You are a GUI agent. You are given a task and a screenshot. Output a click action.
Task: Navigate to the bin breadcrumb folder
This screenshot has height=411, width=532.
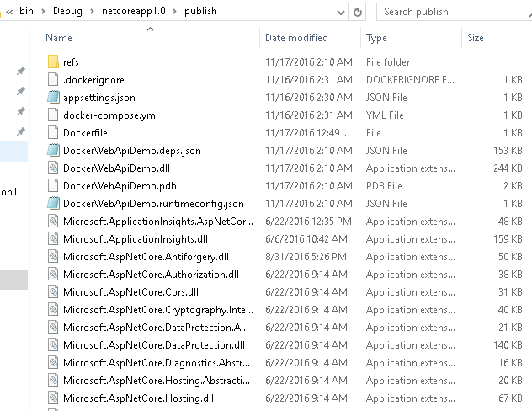(26, 11)
